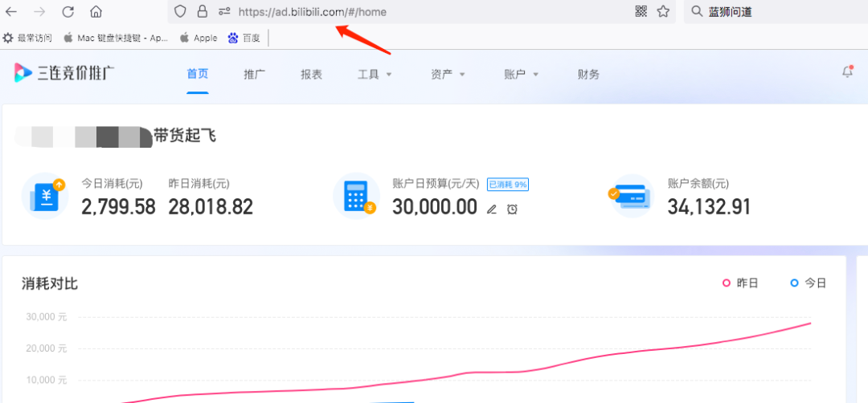Click the browser forward arrow
The height and width of the screenshot is (403, 868).
point(39,11)
